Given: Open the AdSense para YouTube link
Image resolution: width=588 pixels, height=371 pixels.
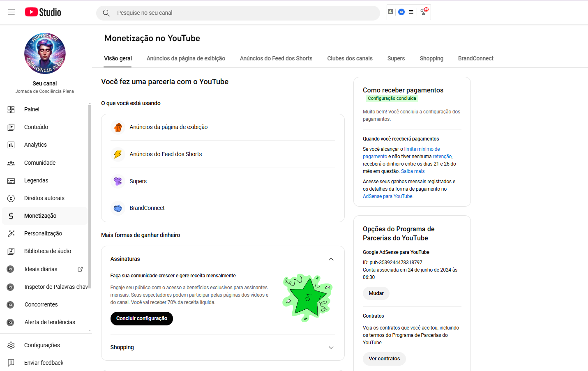Looking at the screenshot, I should tap(387, 196).
